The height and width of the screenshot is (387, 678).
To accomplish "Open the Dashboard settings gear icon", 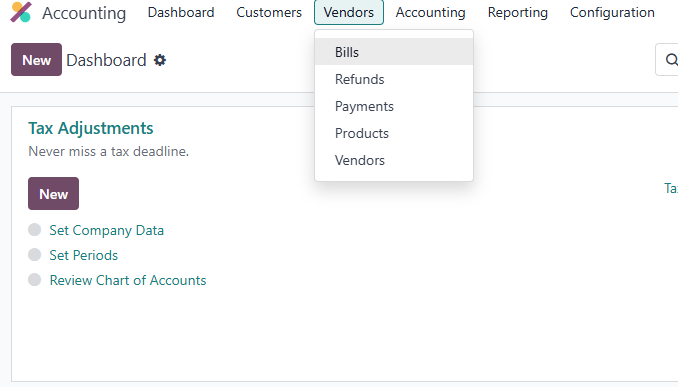I will [x=160, y=60].
